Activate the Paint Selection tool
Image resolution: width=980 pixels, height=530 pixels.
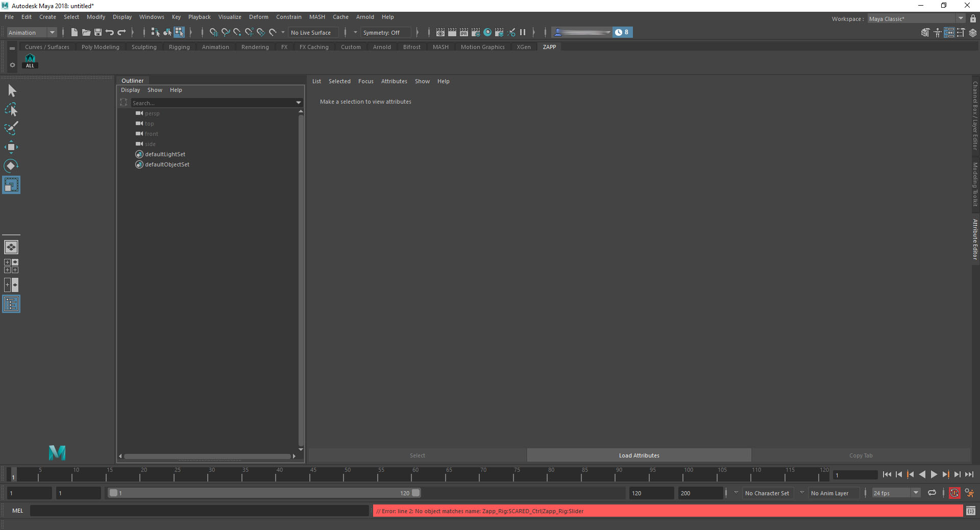pyautogui.click(x=11, y=128)
